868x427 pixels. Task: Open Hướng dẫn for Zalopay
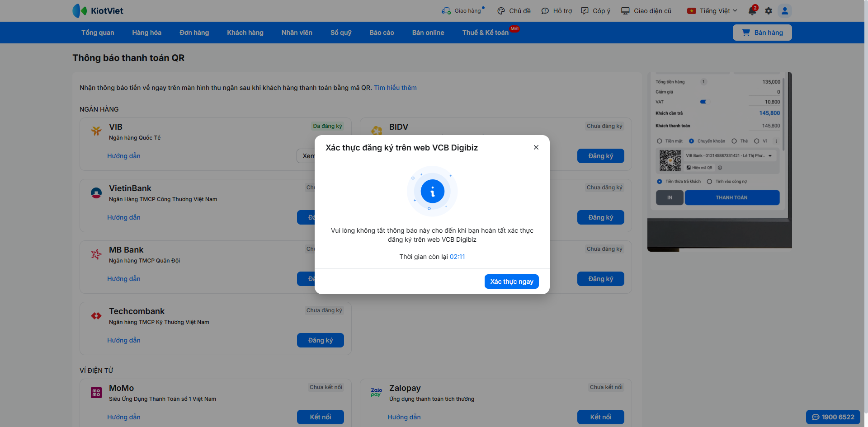click(404, 417)
